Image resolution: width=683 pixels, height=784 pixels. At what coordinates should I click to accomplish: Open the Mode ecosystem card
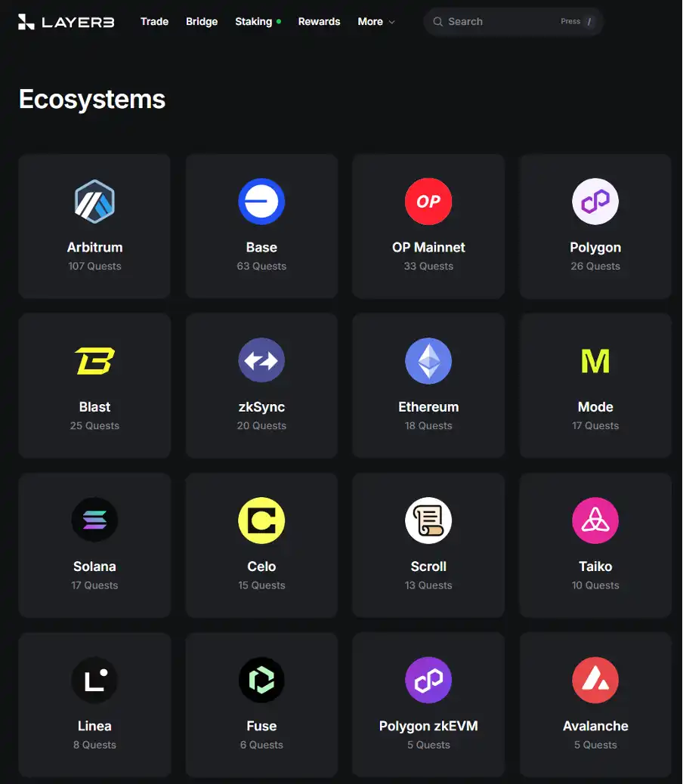tap(595, 385)
